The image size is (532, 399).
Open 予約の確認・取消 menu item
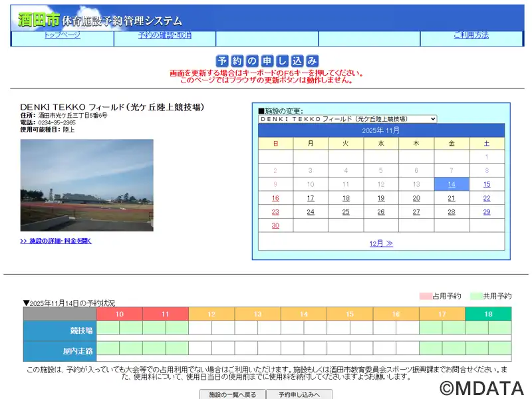pyautogui.click(x=165, y=35)
